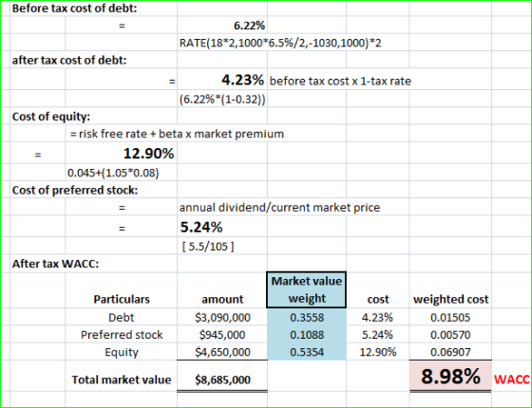Select the 12.90% cost of equity cell
Screen dimensions: 532x408
pos(122,153)
